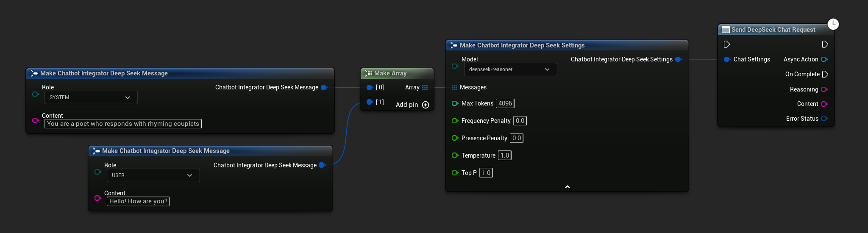The width and height of the screenshot is (868, 233).
Task: Click the Temperature value field
Action: 504,155
